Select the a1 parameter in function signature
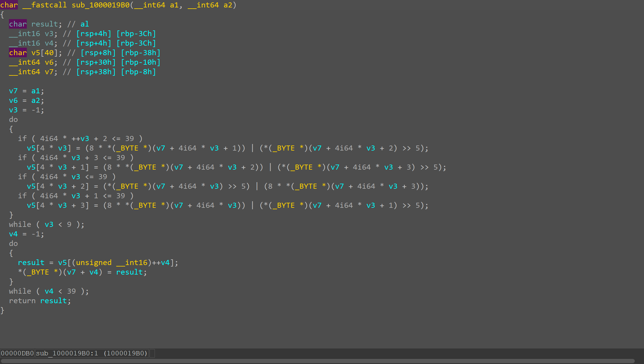Image resolution: width=644 pixels, height=364 pixels. pyautogui.click(x=174, y=5)
